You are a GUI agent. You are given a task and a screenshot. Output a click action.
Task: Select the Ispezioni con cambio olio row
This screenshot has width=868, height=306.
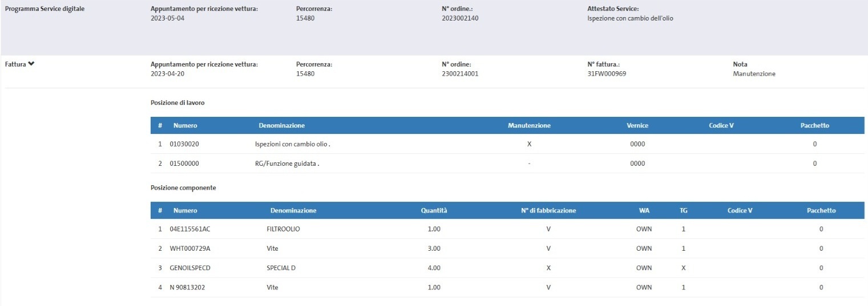(292, 144)
